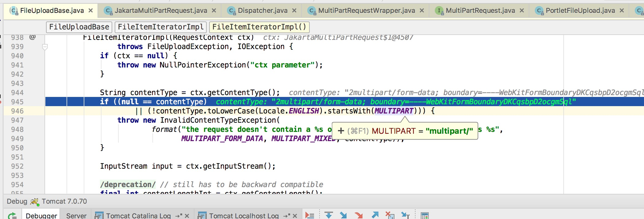Click the FileItemIteratorImpl class breadcrumb

pyautogui.click(x=161, y=27)
